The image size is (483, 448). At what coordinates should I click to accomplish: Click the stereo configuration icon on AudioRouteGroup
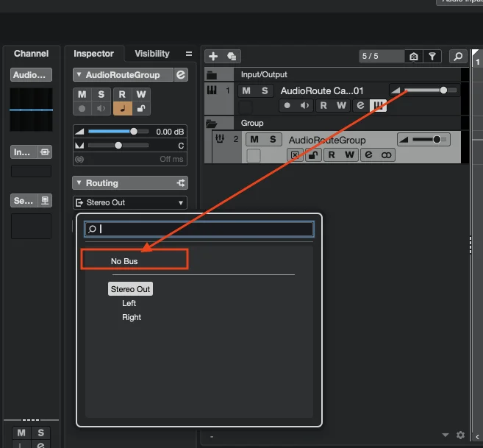(386, 154)
